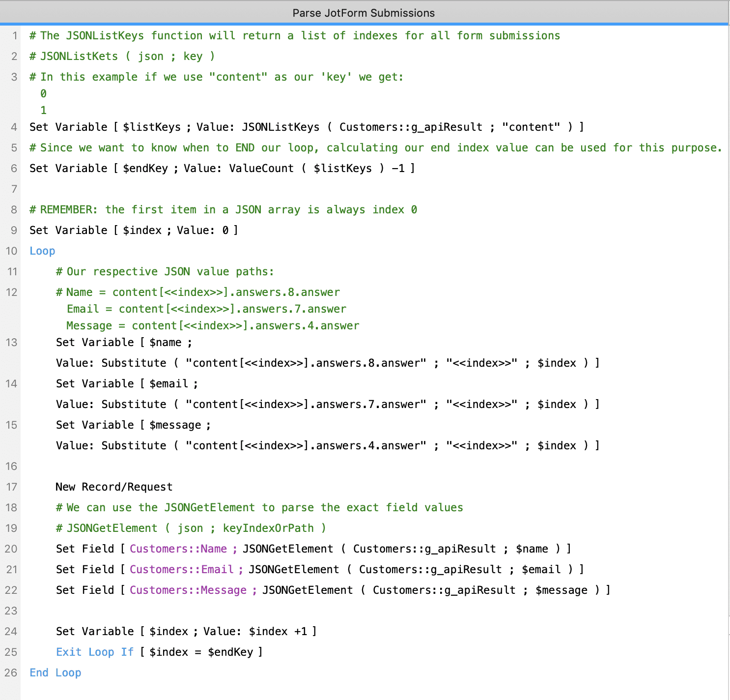
Task: Select the REMEMBER comment about JSON arrays
Action: point(221,209)
